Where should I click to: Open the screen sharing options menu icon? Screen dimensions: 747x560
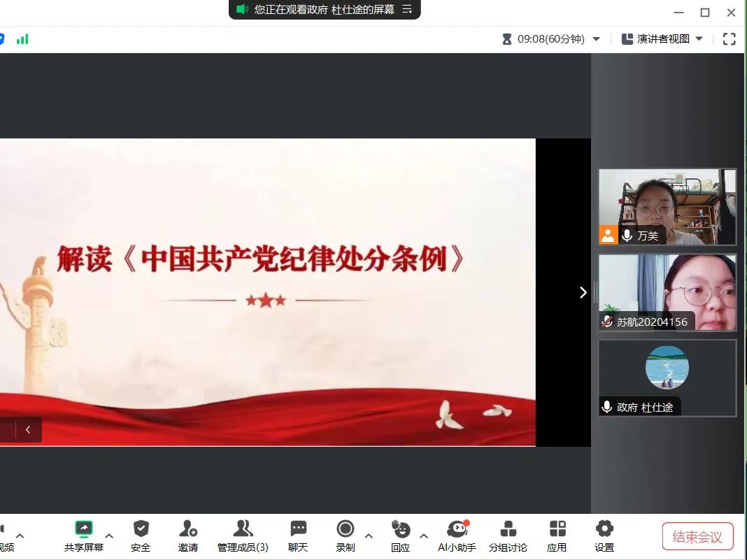tap(407, 9)
